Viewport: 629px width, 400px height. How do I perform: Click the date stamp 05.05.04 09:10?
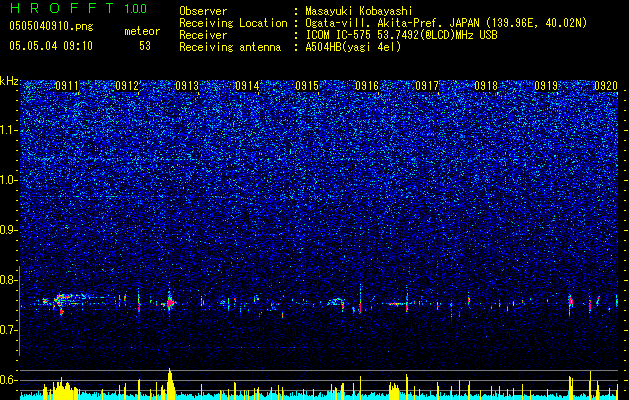click(x=51, y=46)
